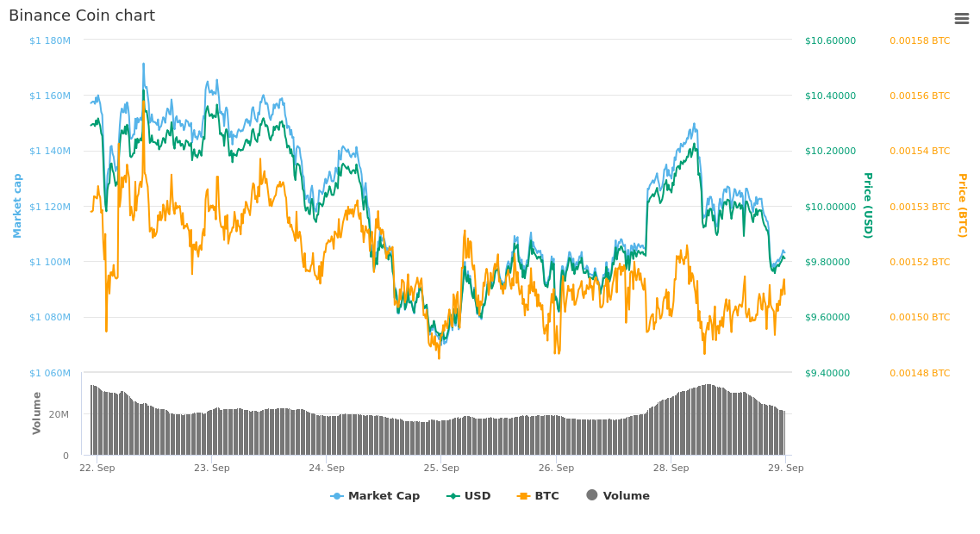Click the Binance Coin chart title
980x534 pixels.
[x=82, y=16]
